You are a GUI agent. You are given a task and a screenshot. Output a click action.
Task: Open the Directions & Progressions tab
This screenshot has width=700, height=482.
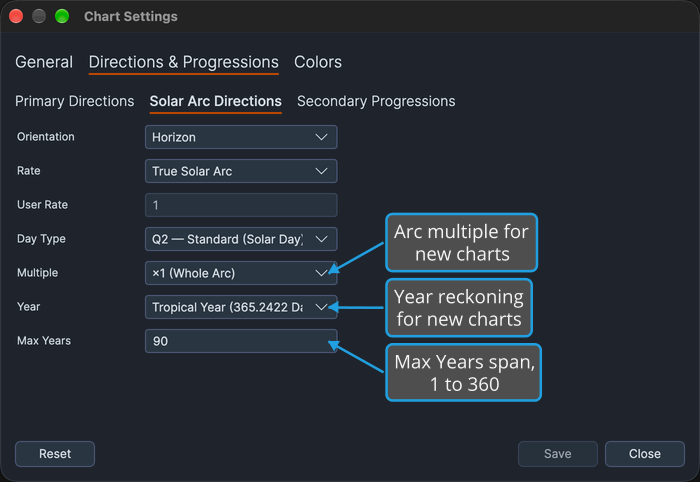pyautogui.click(x=183, y=62)
